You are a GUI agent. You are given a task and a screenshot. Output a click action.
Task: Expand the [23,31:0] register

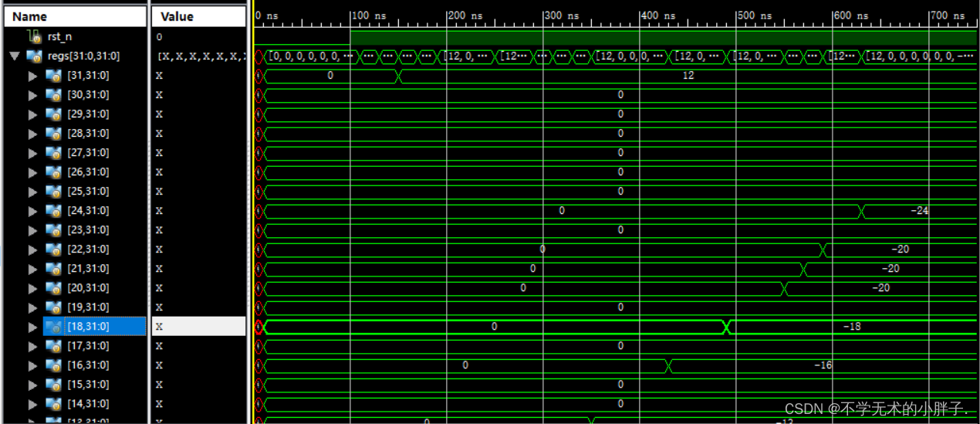32,230
